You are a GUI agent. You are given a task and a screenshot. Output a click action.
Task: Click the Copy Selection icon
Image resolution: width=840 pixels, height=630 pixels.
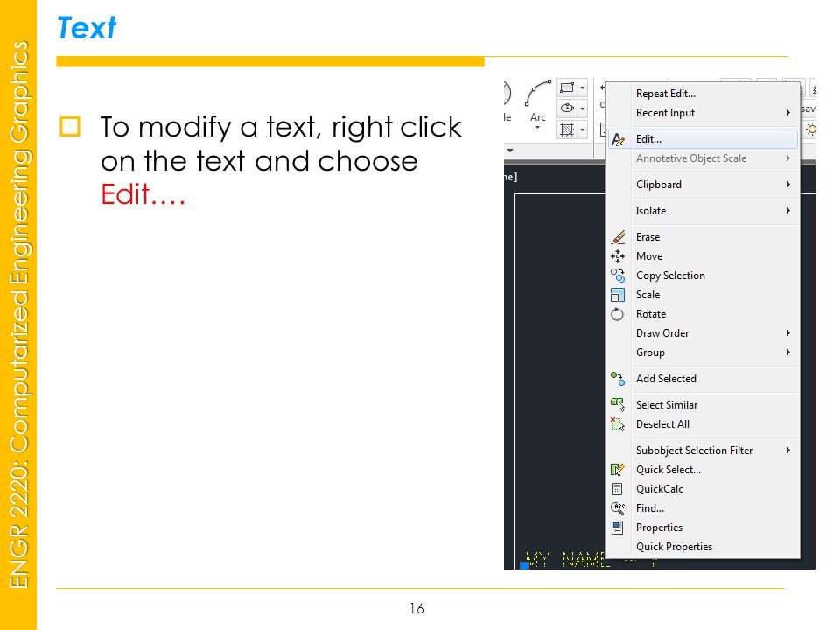[618, 276]
